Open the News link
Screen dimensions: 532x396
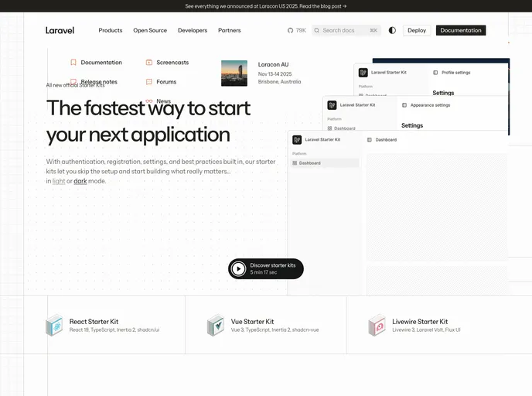[163, 101]
